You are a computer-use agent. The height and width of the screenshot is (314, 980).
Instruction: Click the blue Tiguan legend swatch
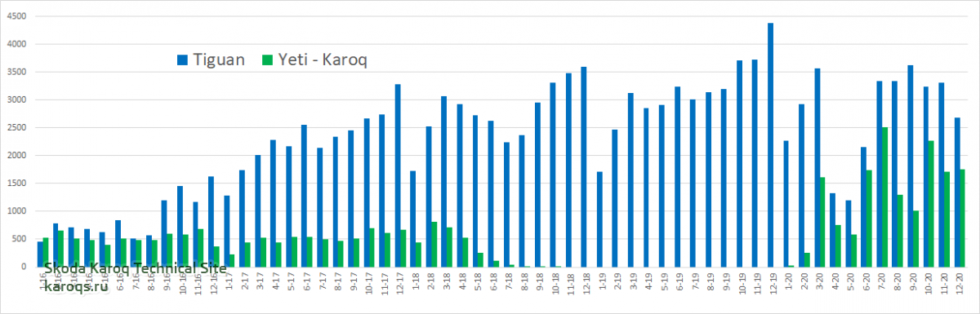pos(182,60)
